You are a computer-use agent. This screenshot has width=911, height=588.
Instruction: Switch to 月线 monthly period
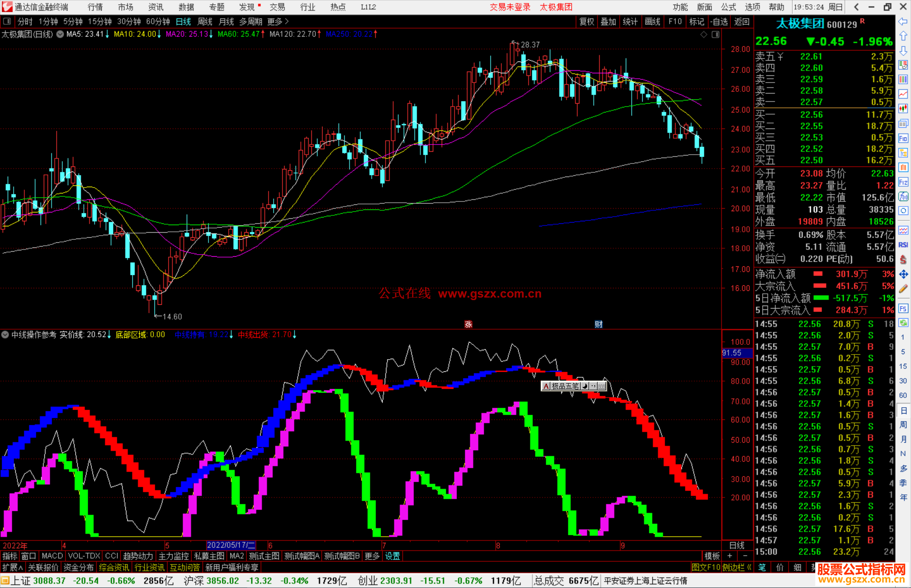(226, 21)
